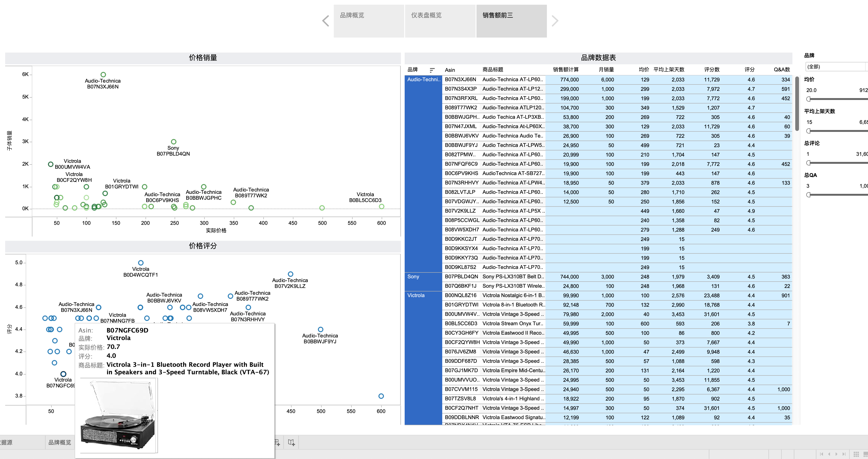Select the Audio-Technica B0BBWJF9YJ mark in 价格评分
This screenshot has height=459, width=868.
(x=320, y=329)
